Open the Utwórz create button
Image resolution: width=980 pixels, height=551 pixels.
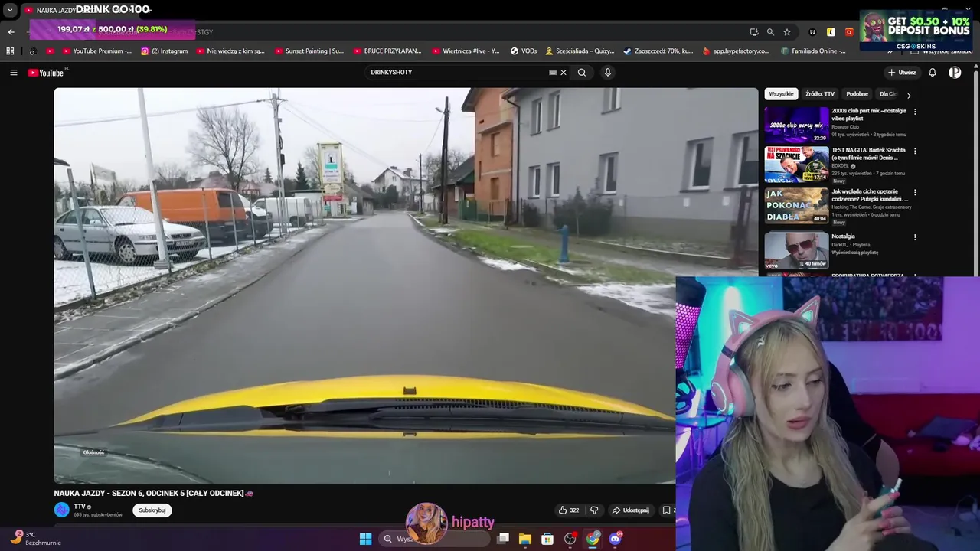click(x=901, y=73)
